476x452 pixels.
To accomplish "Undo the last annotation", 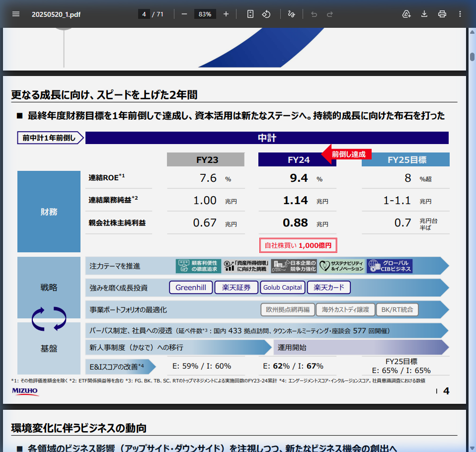I will 314,14.
